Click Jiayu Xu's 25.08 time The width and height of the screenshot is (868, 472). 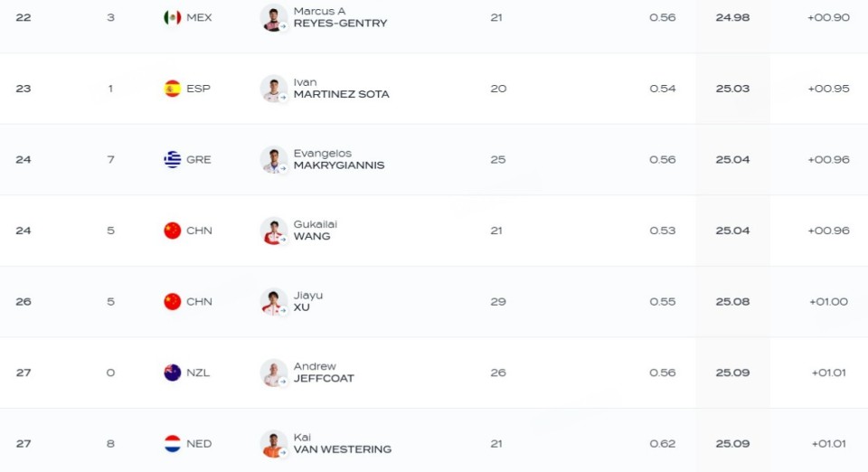(x=732, y=301)
